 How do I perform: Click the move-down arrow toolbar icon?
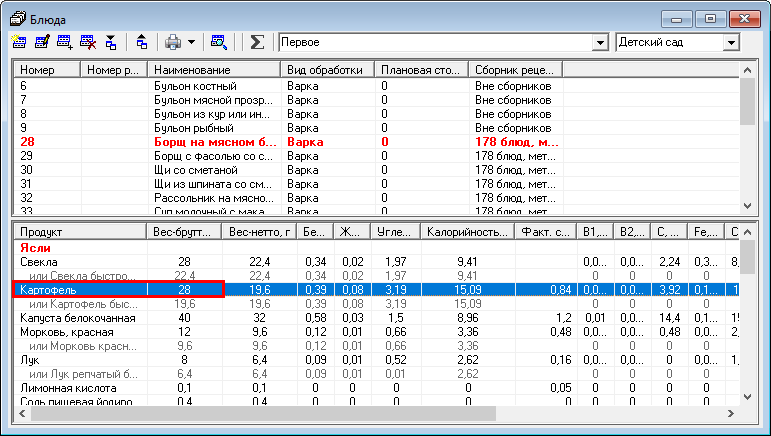(x=111, y=43)
